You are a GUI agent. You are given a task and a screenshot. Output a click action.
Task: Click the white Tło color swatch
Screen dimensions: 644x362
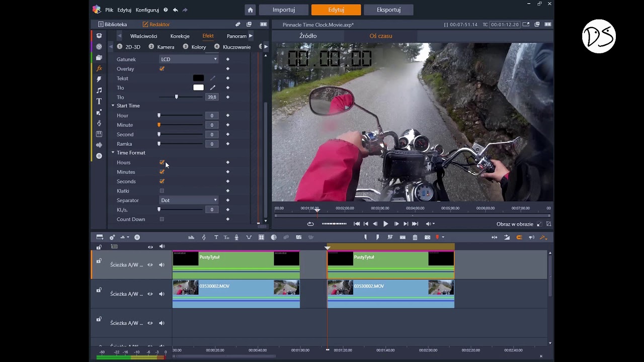199,87
